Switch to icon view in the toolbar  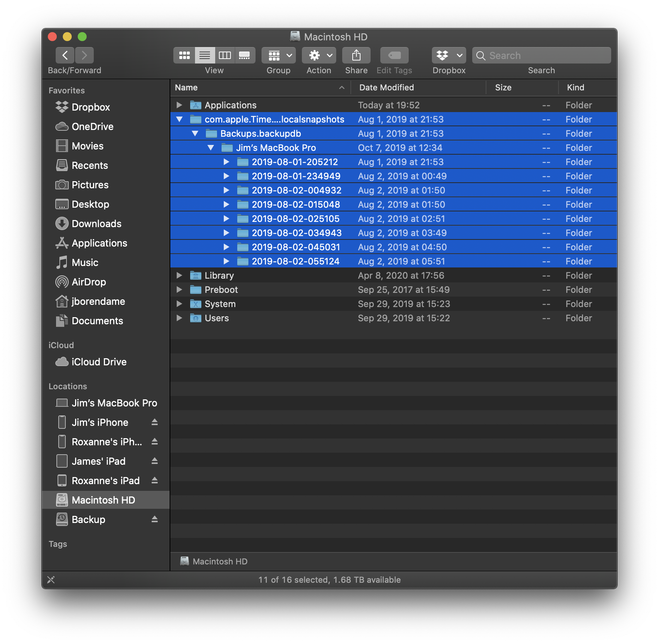(x=184, y=55)
